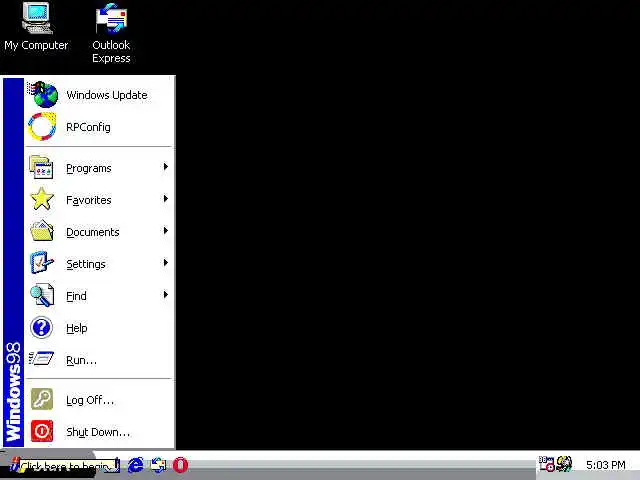The width and height of the screenshot is (640, 480).
Task: Launch Opera from the red O taskbar icon
Action: pyautogui.click(x=180, y=465)
